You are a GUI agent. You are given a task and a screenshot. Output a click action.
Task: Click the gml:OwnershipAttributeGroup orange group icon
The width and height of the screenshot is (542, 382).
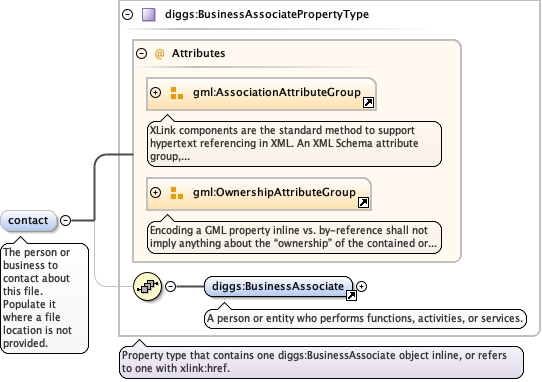point(177,193)
